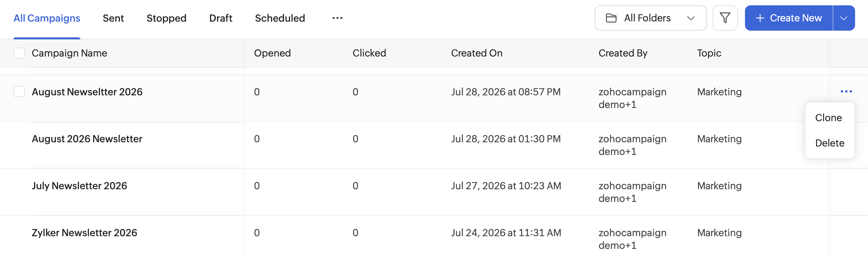The width and height of the screenshot is (868, 257).
Task: Switch to the Sent tab
Action: pyautogui.click(x=113, y=18)
